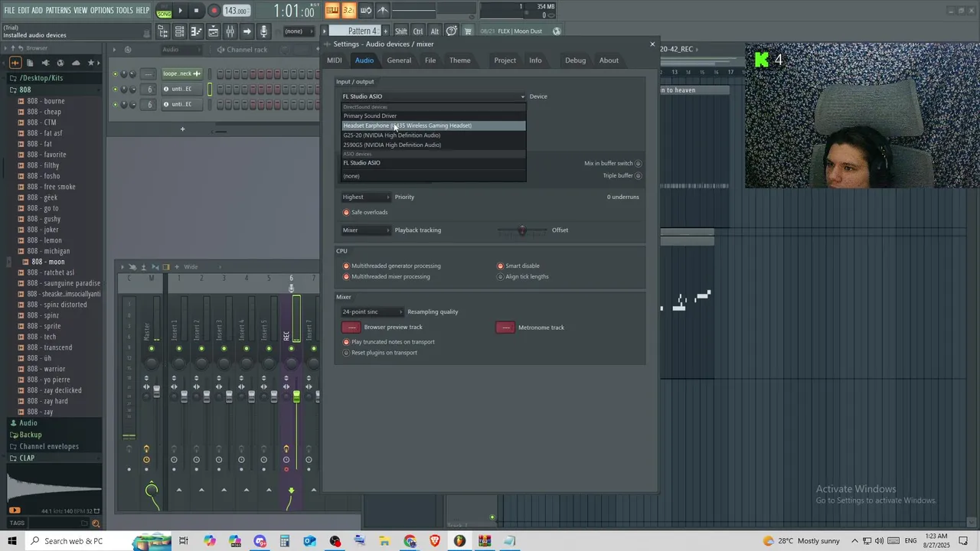
Task: Open the Highest priority dropdown
Action: (366, 197)
